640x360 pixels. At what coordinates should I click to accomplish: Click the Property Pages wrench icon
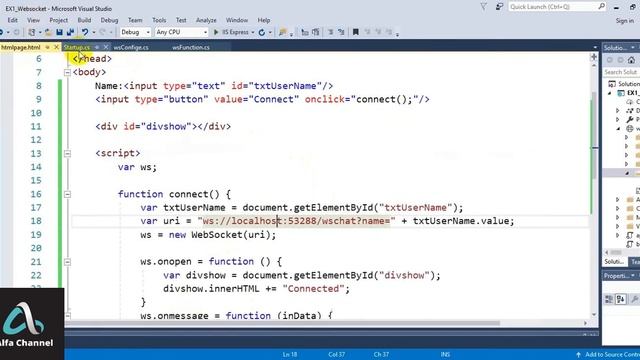[x=634, y=300]
